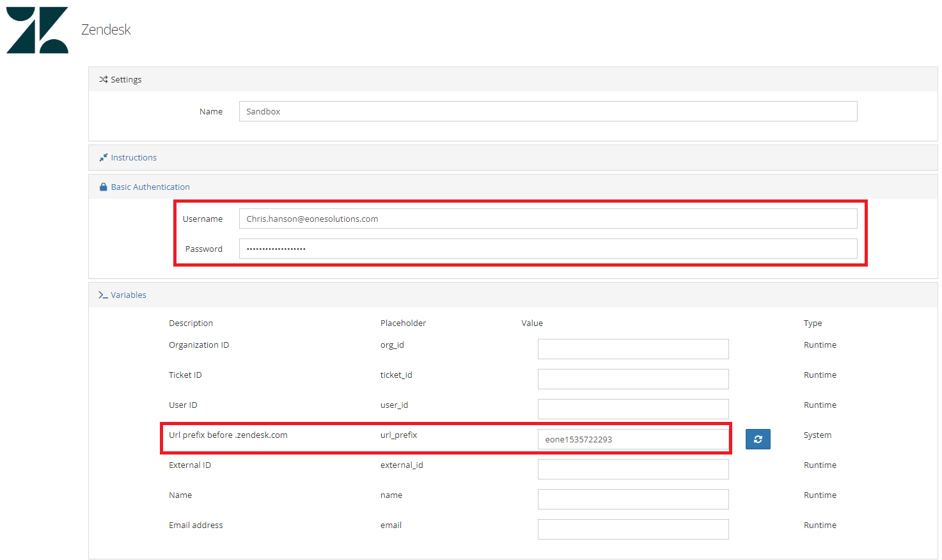This screenshot has width=942, height=560.
Task: Select the user_id placeholder text
Action: tap(394, 405)
